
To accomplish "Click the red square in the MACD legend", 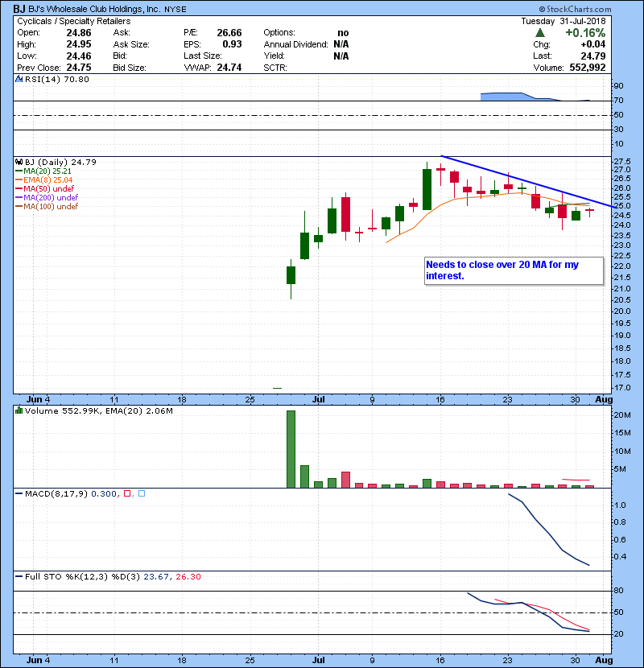I will pyautogui.click(x=127, y=493).
